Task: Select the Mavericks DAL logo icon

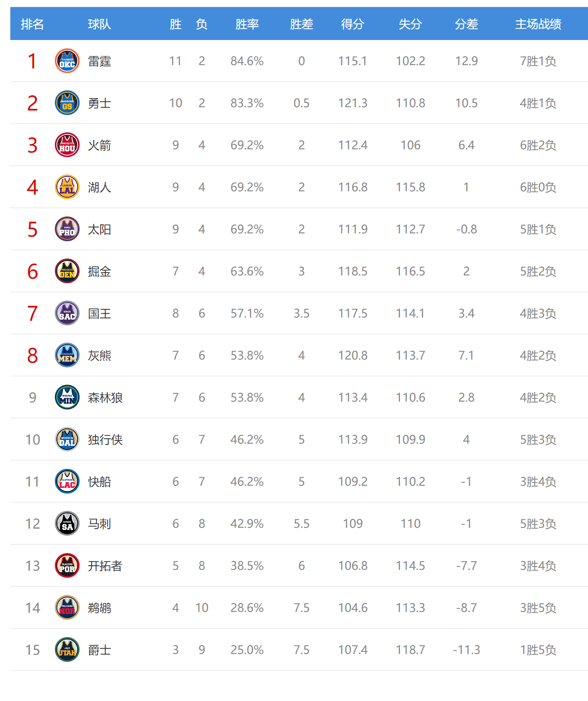Action: click(x=67, y=440)
